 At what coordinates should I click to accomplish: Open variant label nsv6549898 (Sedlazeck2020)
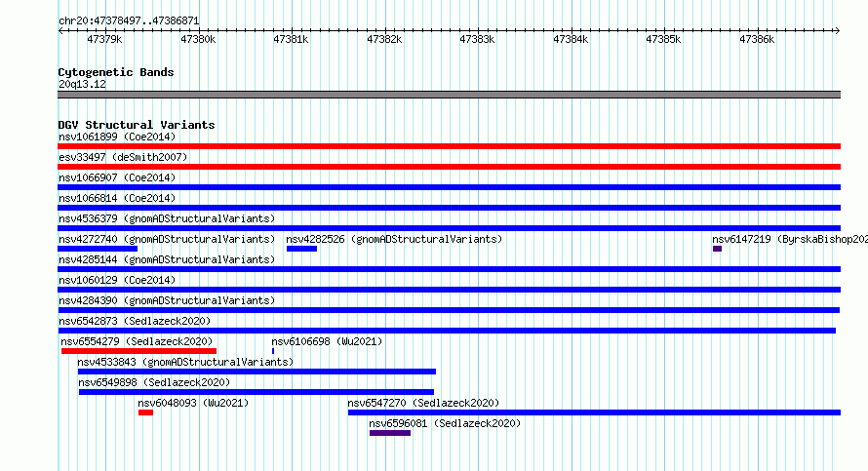(x=154, y=382)
